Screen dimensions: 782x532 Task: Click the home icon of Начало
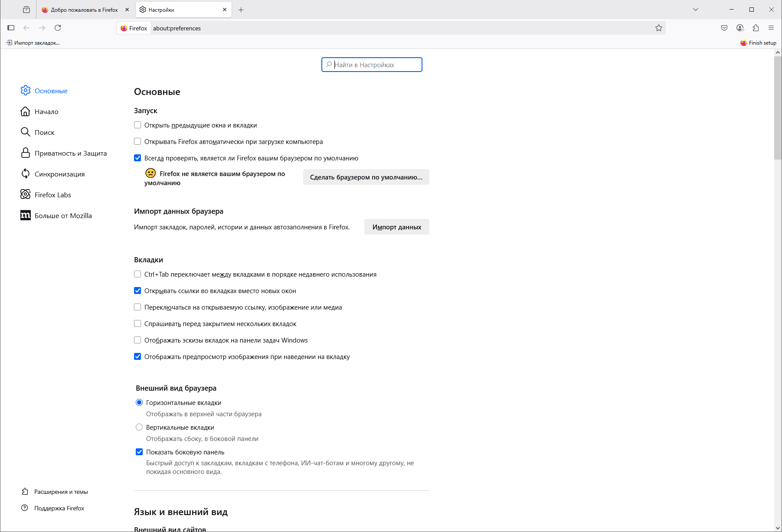pyautogui.click(x=26, y=111)
